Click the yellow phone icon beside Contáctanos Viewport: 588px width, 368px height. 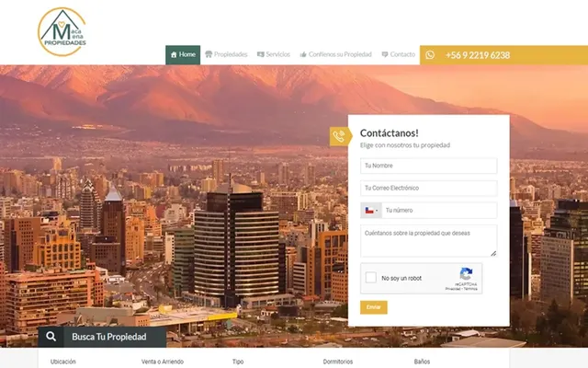coord(340,136)
